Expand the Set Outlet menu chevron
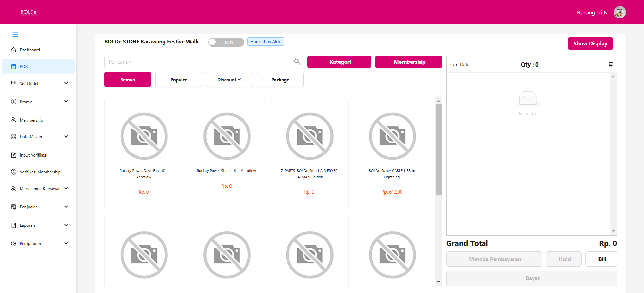This screenshot has width=644, height=293. click(66, 83)
